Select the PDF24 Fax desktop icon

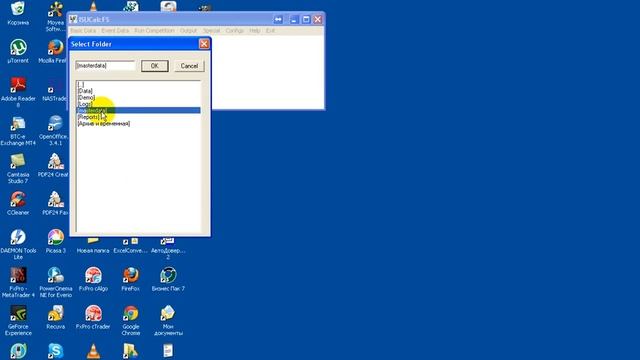click(54, 203)
